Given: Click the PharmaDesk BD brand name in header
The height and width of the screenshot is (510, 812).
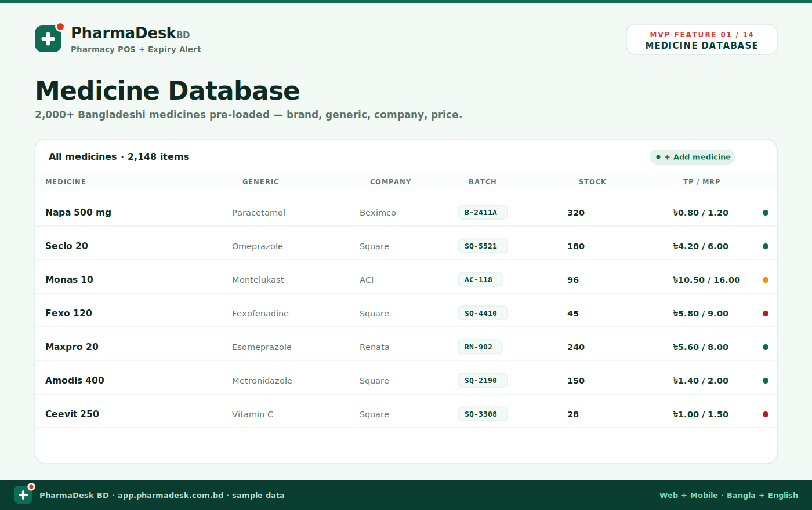Looking at the screenshot, I should 130,33.
